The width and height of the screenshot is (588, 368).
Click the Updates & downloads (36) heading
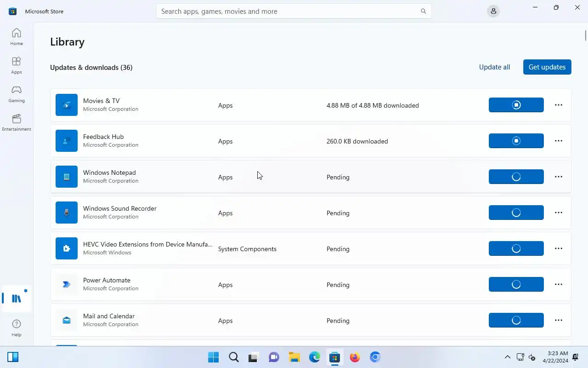[x=91, y=67]
